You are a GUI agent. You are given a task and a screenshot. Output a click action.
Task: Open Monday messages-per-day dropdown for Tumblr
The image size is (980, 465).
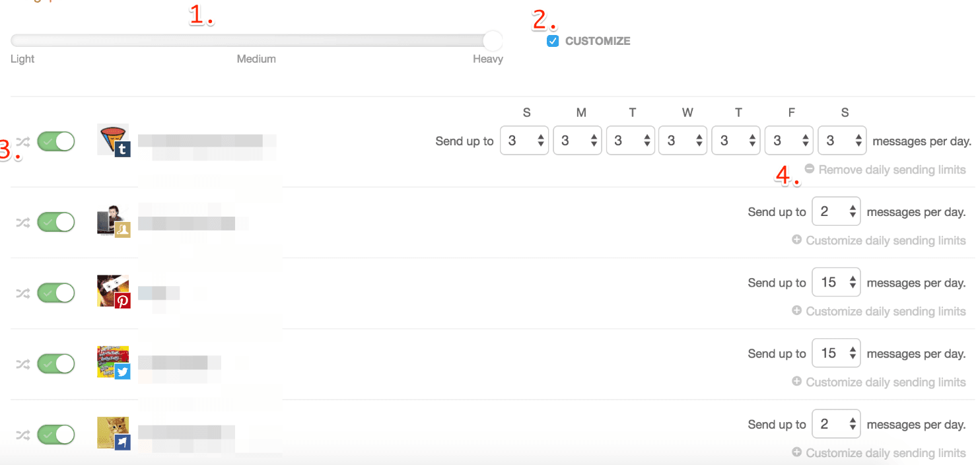tap(577, 141)
